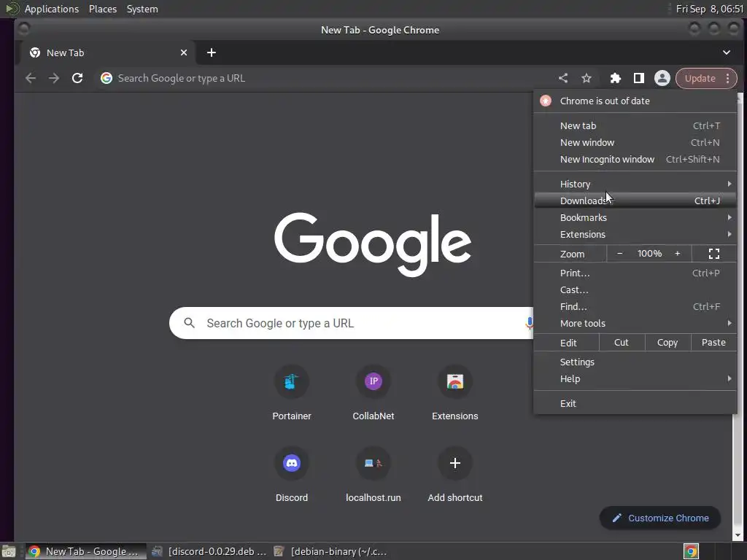The width and height of the screenshot is (747, 560).
Task: Click the share icon in the address bar
Action: click(563, 78)
